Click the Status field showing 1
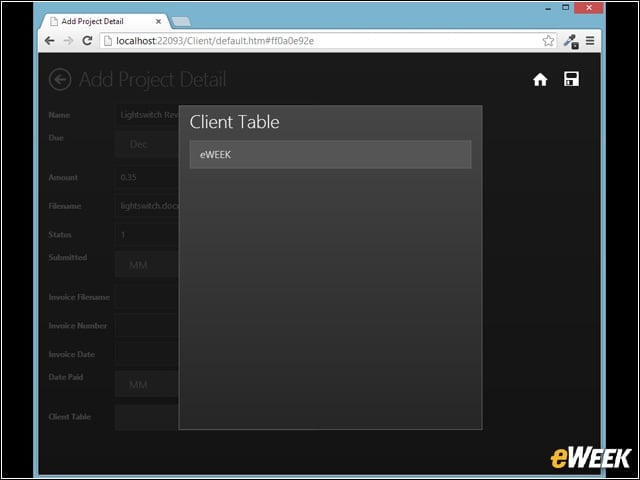This screenshot has height=480, width=640. pos(147,235)
